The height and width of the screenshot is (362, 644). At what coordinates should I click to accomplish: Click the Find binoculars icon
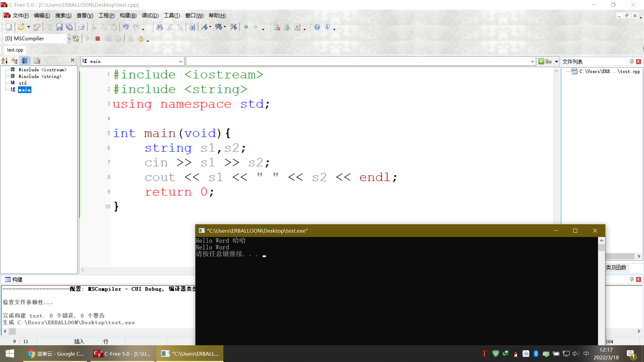click(160, 27)
